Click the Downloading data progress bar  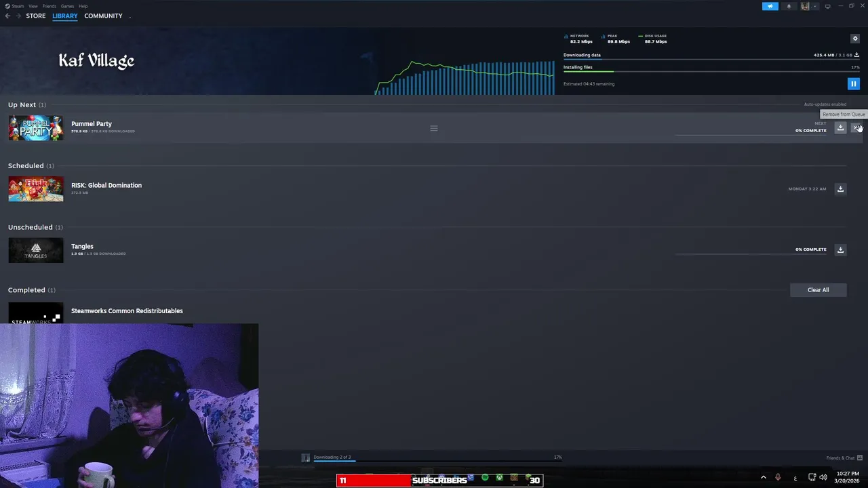(x=711, y=60)
